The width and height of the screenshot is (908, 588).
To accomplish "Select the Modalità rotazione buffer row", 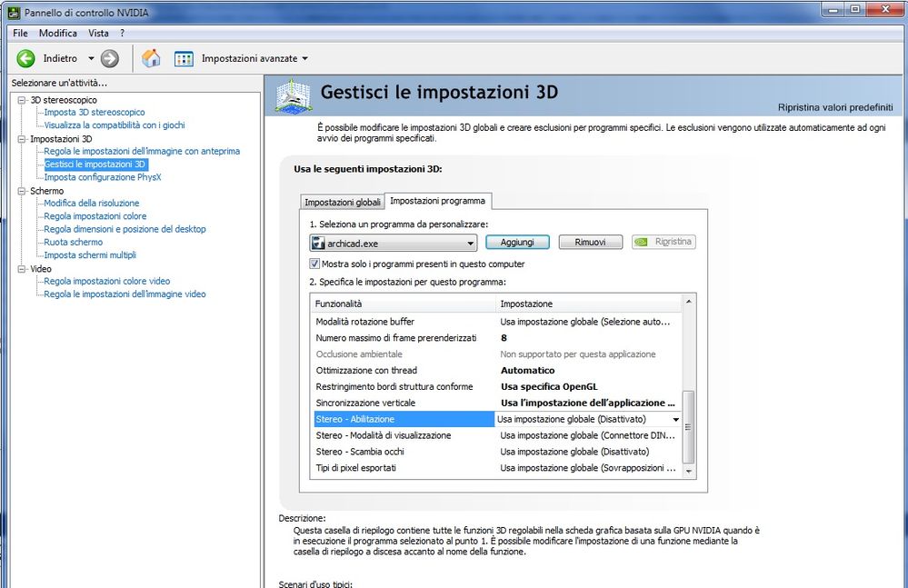I will [x=497, y=322].
